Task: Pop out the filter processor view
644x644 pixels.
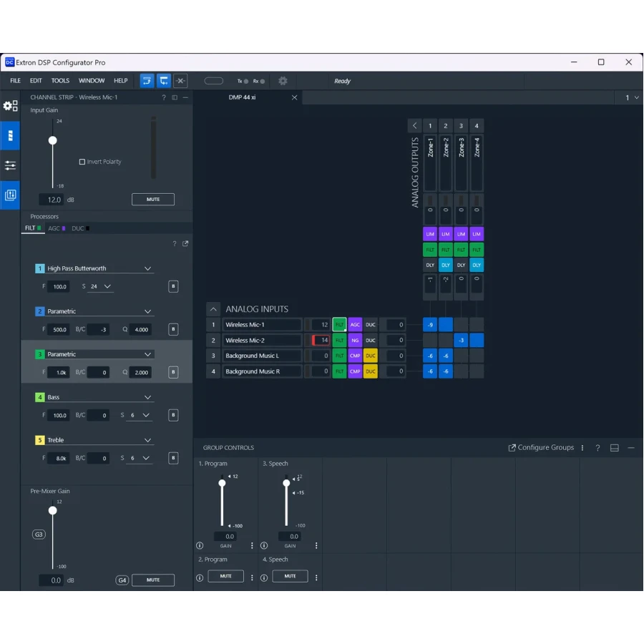Action: 185,243
